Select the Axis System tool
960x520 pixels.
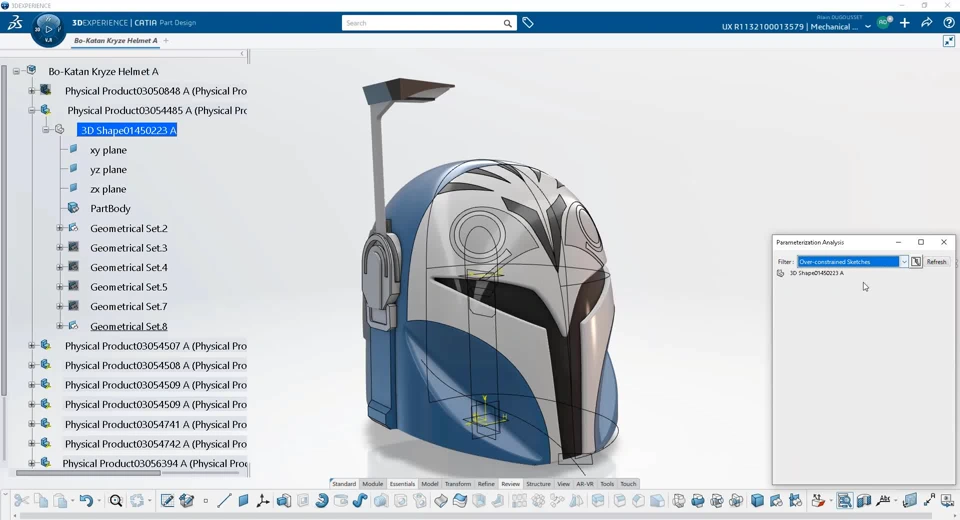(263, 501)
